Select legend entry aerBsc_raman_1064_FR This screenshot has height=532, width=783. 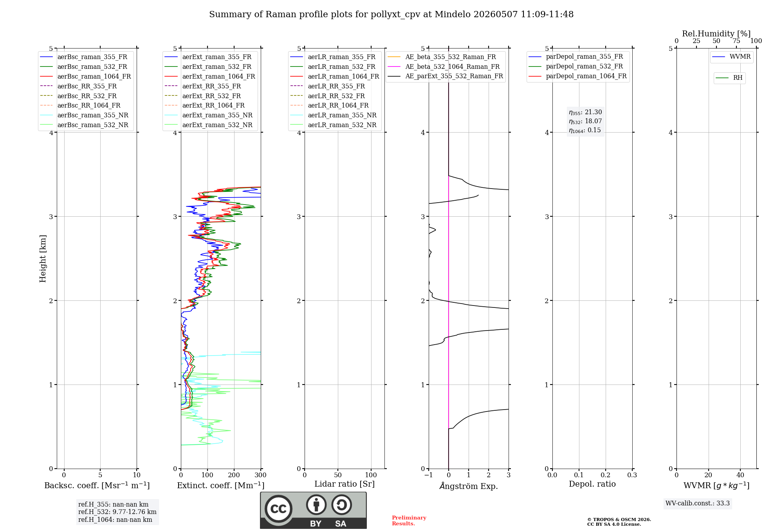86,77
